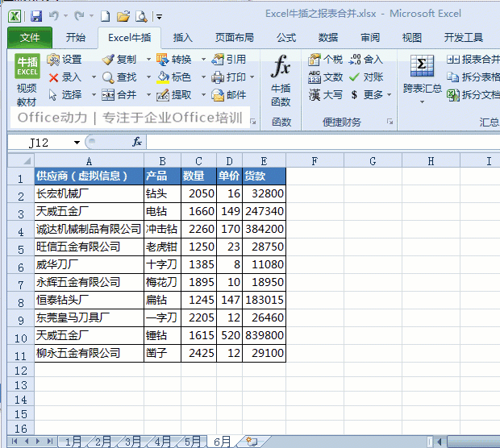Click the 报表合并 tool
This screenshot has height=448, width=500.
click(473, 60)
